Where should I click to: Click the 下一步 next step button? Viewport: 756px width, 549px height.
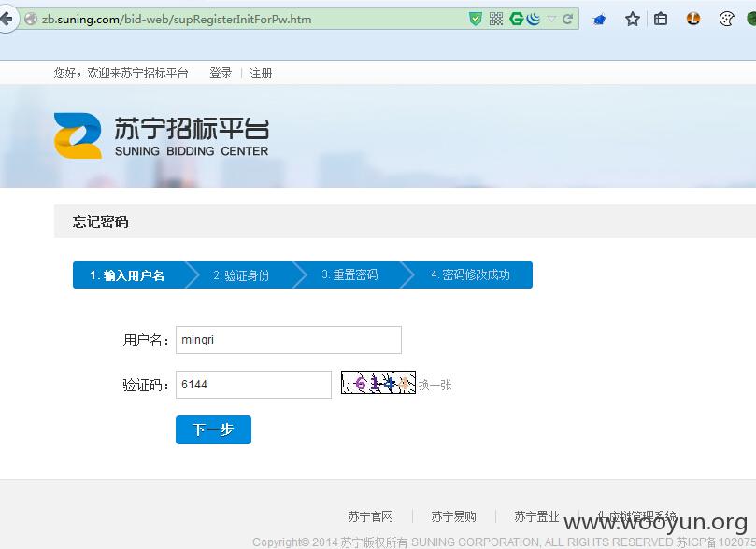pos(213,429)
